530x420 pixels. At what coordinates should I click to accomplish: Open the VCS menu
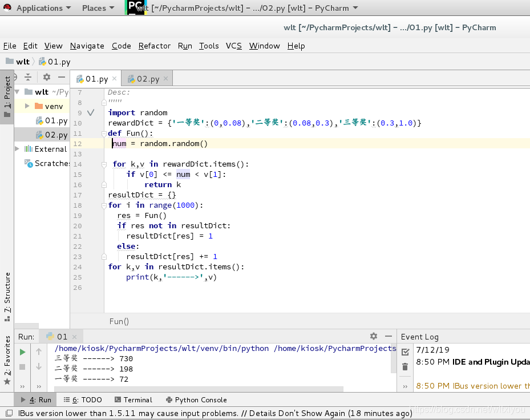pyautogui.click(x=233, y=46)
